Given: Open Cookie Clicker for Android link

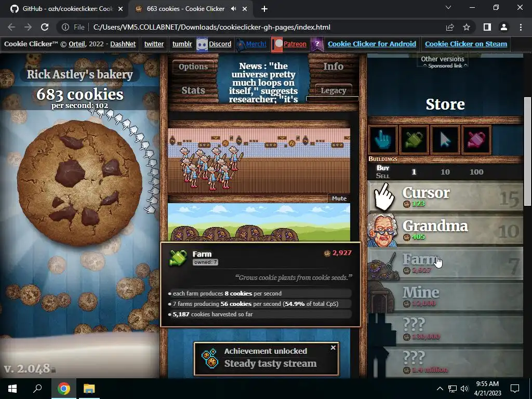Looking at the screenshot, I should pyautogui.click(x=371, y=44).
